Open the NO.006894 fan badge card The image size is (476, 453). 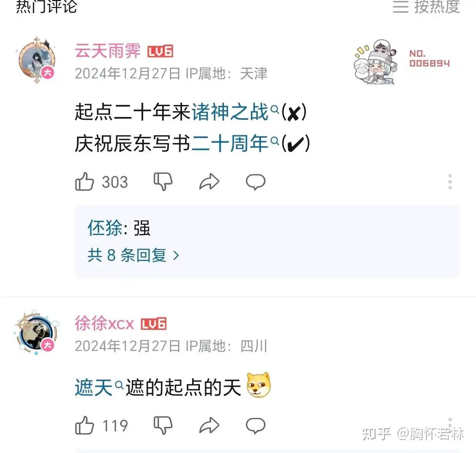(402, 61)
